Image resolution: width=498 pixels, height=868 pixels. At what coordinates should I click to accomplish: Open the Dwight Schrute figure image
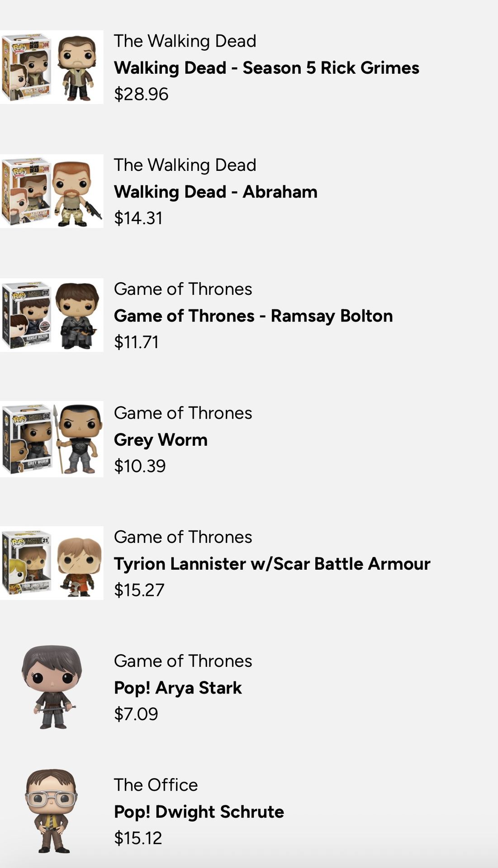tap(52, 811)
